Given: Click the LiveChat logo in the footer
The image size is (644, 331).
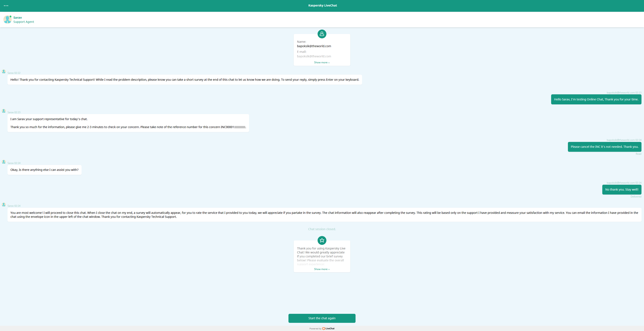Looking at the screenshot, I should point(328,328).
